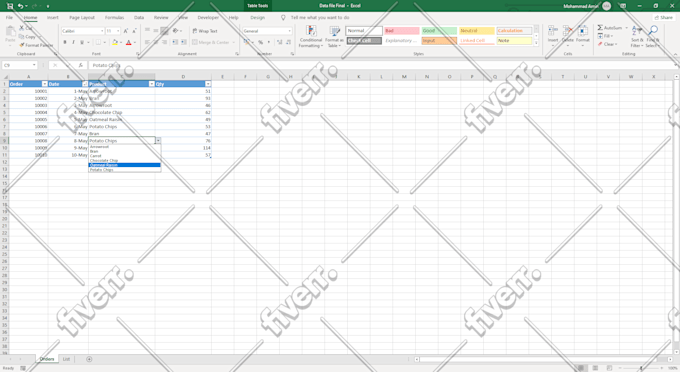
Task: Open the Format cells menu
Action: click(582, 35)
